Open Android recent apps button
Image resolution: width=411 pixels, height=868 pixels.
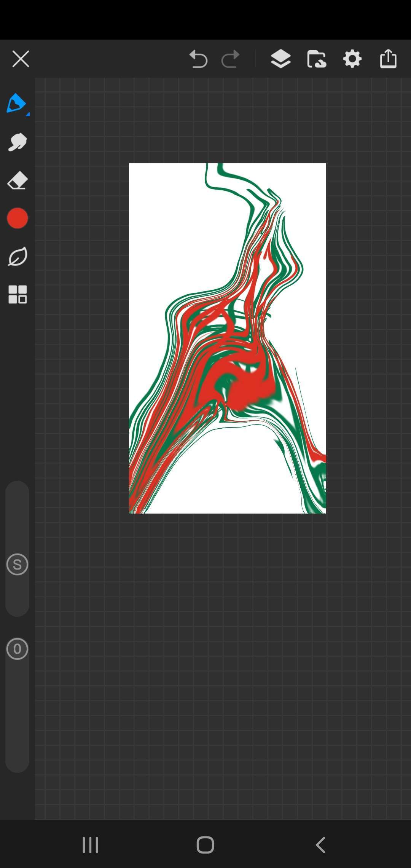coord(91,845)
